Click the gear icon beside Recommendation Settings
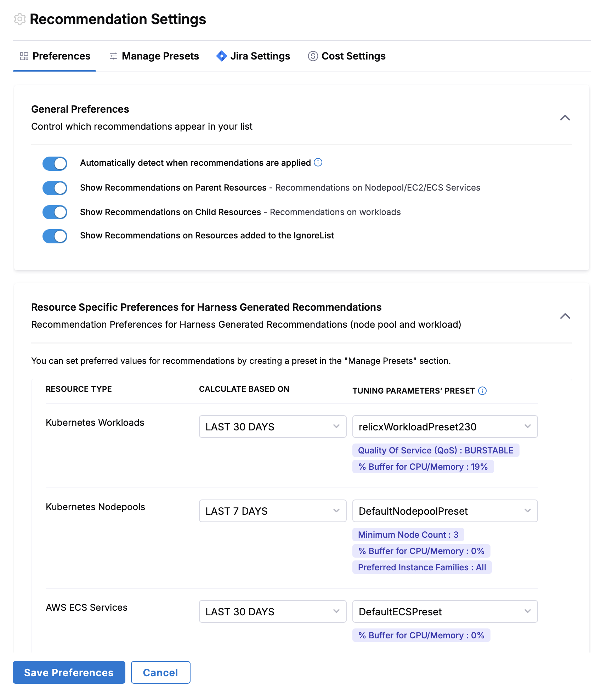Viewport: 607px width, 700px height. 20,19
